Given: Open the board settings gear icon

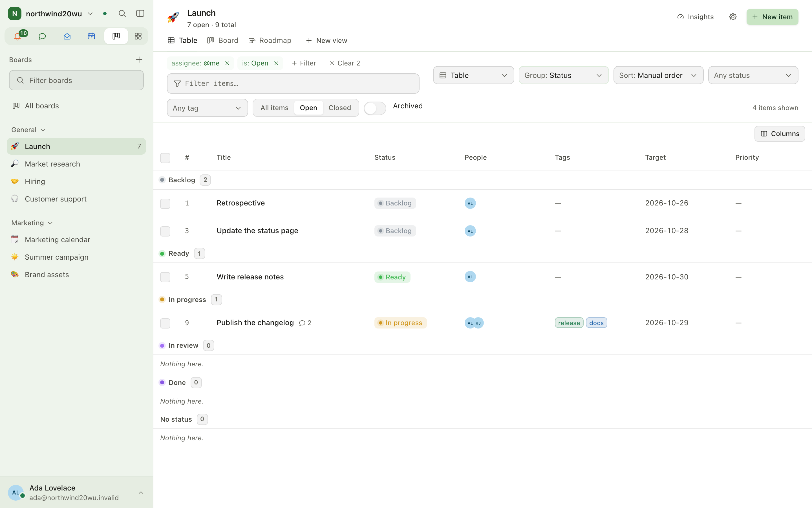Looking at the screenshot, I should pos(733,17).
